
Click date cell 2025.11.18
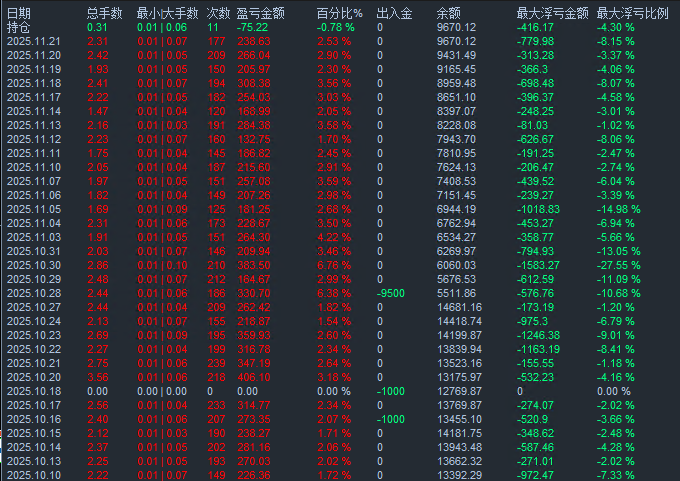point(34,83)
